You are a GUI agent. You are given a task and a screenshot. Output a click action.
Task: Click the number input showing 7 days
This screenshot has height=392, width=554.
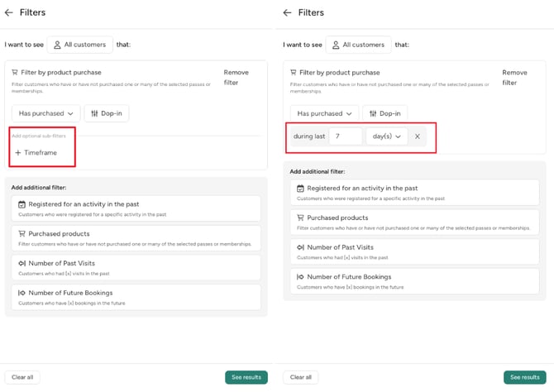click(x=345, y=136)
